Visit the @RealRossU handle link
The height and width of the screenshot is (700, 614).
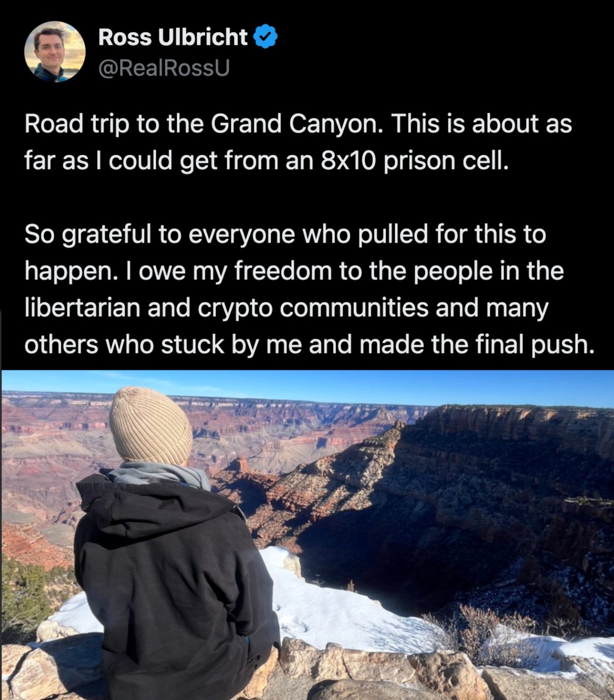[164, 68]
